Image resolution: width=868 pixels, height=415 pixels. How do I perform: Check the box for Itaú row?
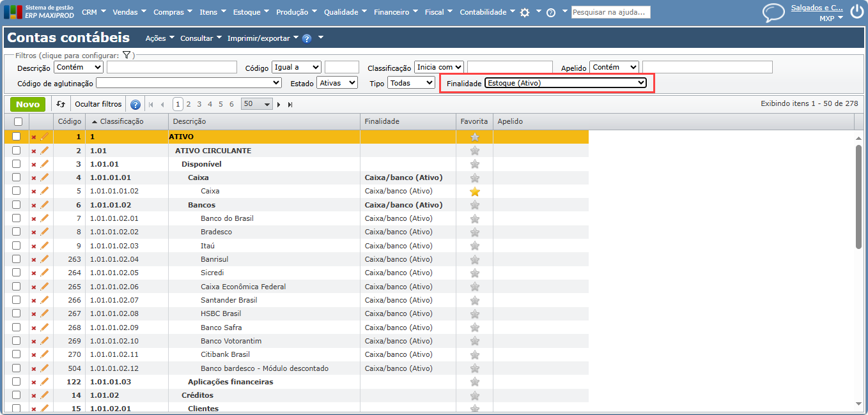click(x=17, y=246)
